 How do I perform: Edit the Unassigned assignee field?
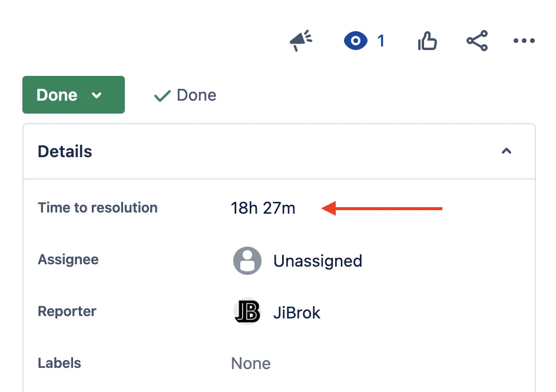pos(297,261)
